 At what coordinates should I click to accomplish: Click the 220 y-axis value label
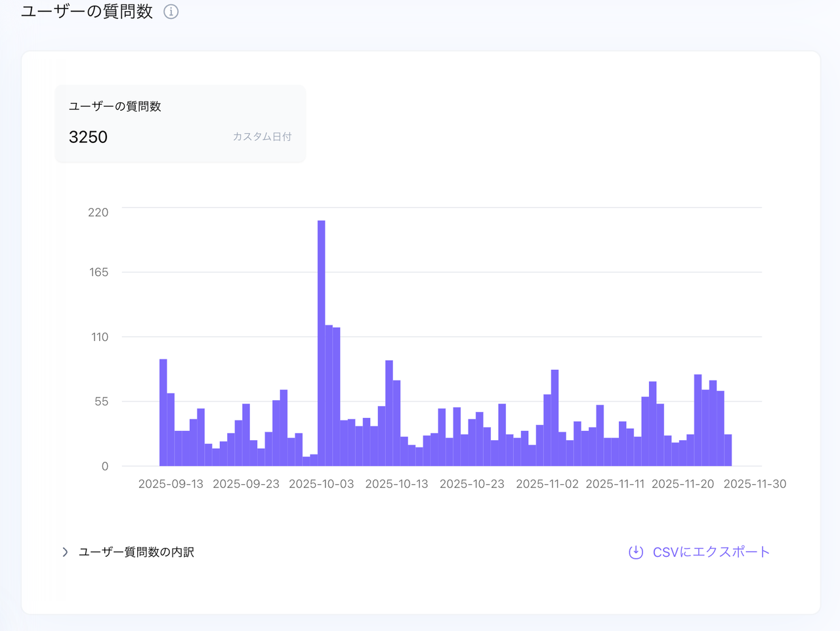point(98,213)
